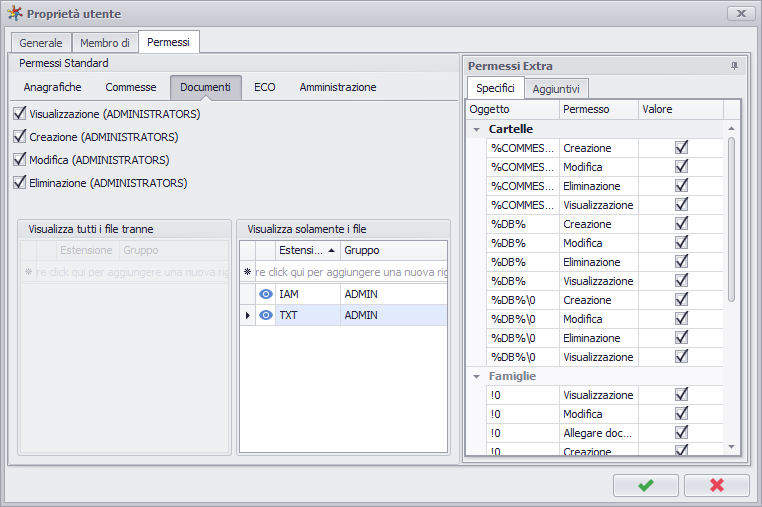Pin the Permessi Extra panel
This screenshot has height=507, width=762.
click(x=734, y=66)
